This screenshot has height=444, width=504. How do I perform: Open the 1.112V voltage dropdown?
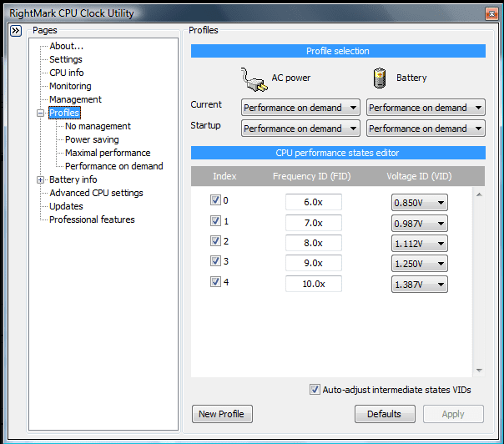pyautogui.click(x=420, y=244)
